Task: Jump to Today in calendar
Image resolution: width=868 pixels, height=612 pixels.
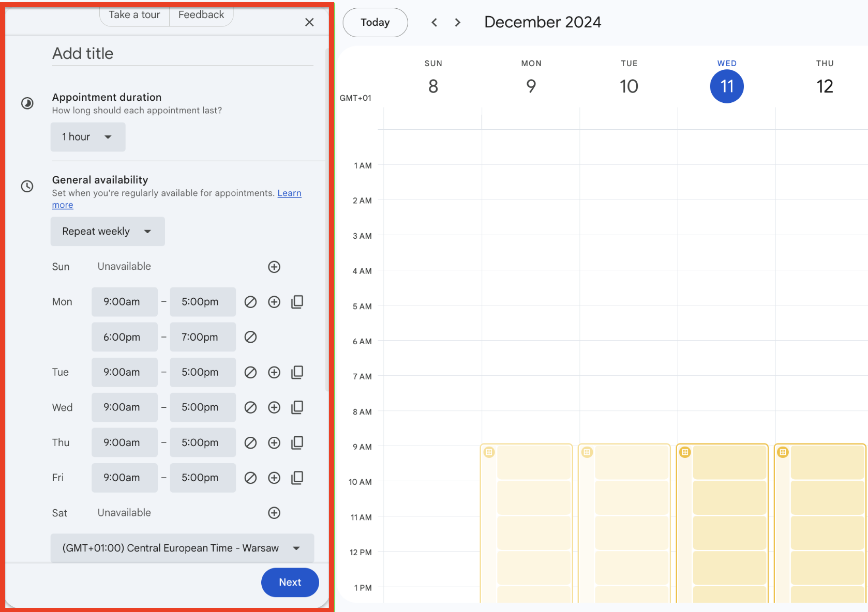Action: click(375, 22)
